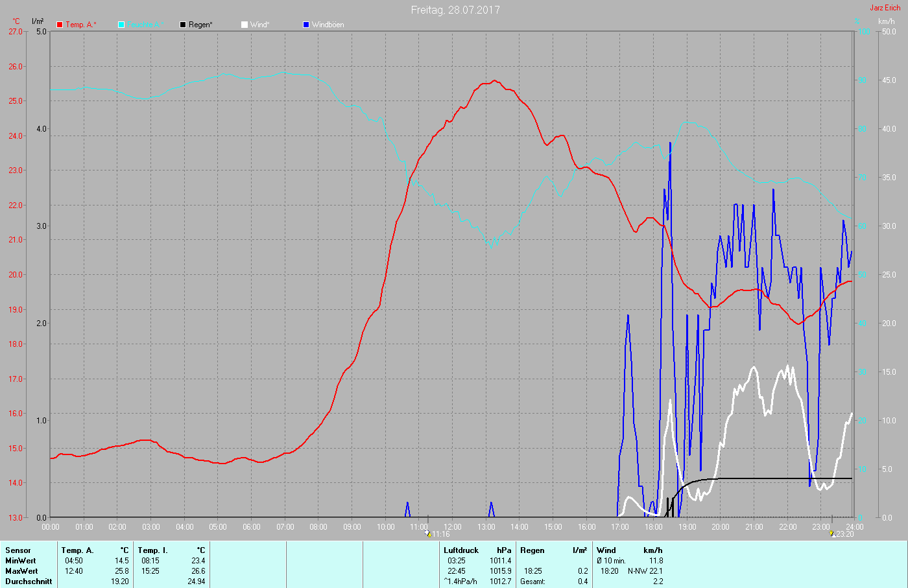This screenshot has height=588, width=908.
Task: Click the indoor average value 24.94
Action: pos(197,582)
